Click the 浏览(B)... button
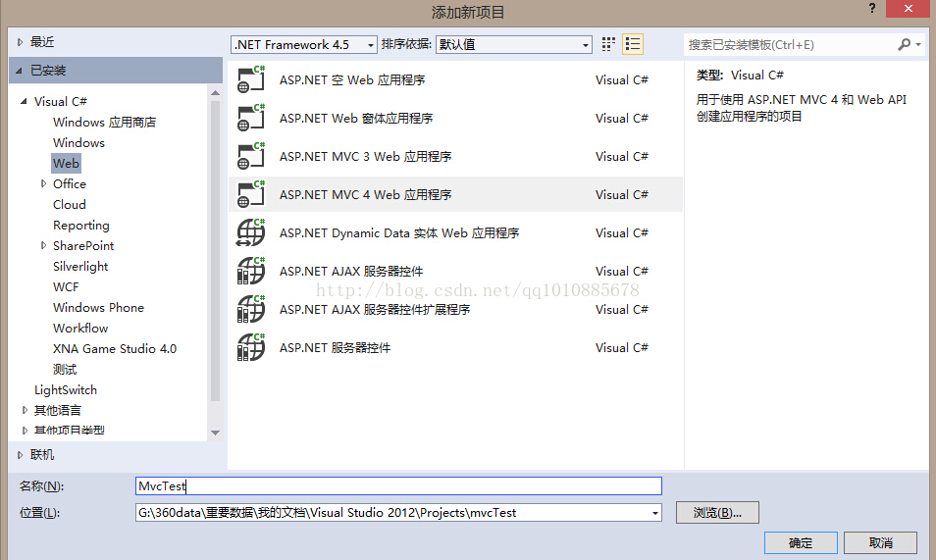Image resolution: width=936 pixels, height=560 pixels. pos(717,512)
